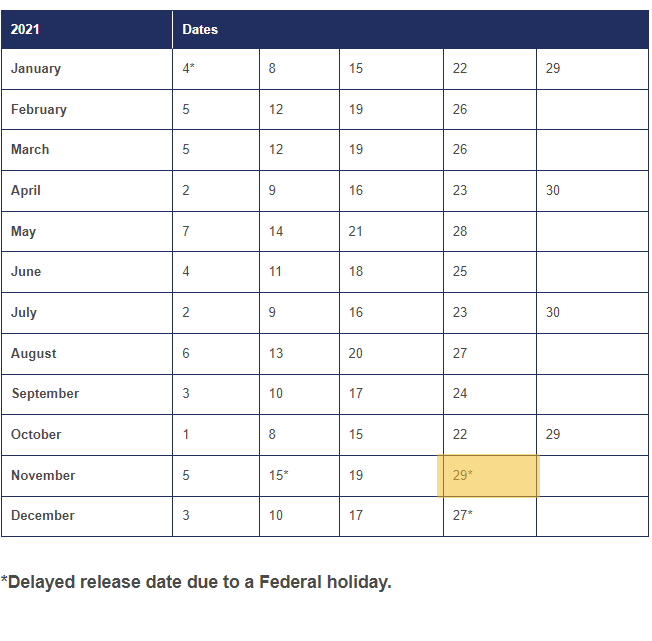The height and width of the screenshot is (641, 652).
Task: Select the March 19 date cell
Action: 356,149
